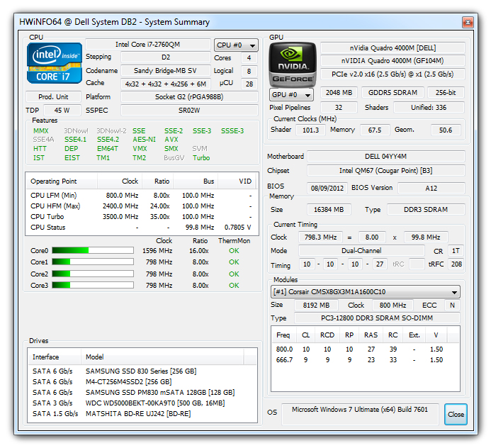This screenshot has width=491, height=448.
Task: Click the Close button
Action: click(x=456, y=414)
